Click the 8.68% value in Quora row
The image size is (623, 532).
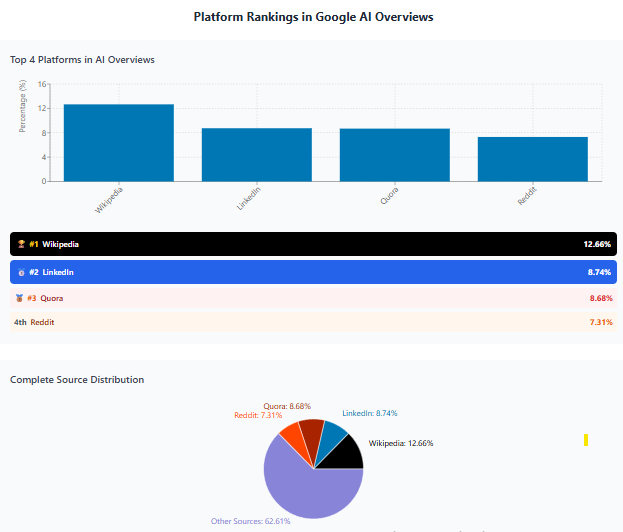(x=601, y=298)
